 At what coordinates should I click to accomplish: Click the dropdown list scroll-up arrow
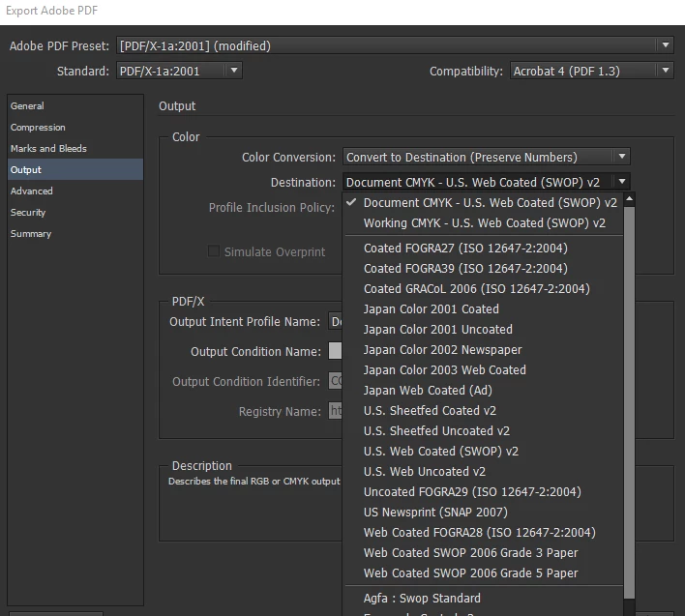click(x=629, y=199)
